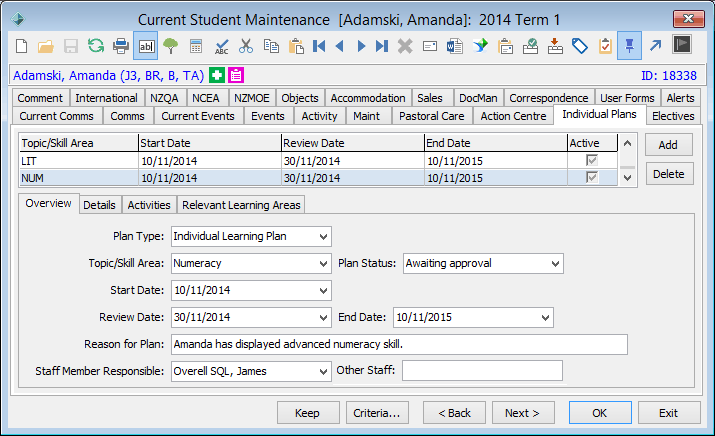Go to previous record arrow
Image resolution: width=715 pixels, height=436 pixels.
339,46
